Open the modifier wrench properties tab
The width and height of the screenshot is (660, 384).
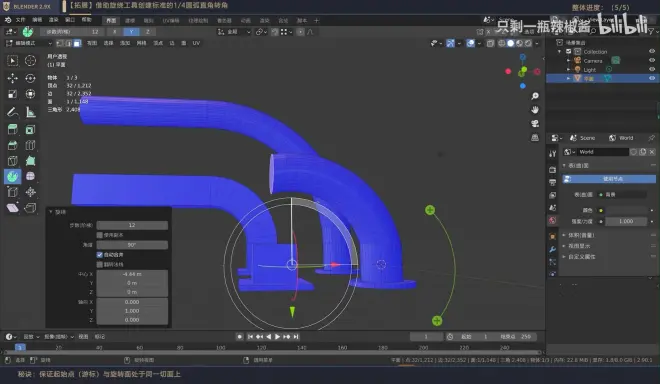(x=553, y=249)
